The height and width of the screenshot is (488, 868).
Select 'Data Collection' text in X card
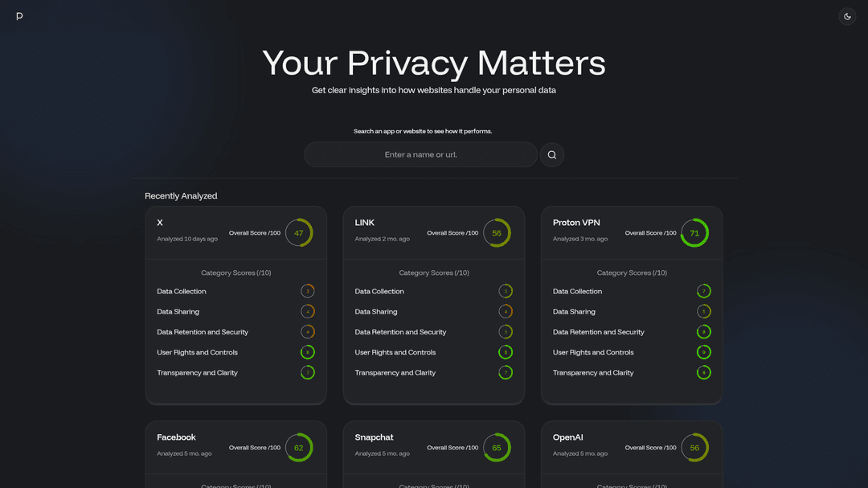pyautogui.click(x=182, y=291)
